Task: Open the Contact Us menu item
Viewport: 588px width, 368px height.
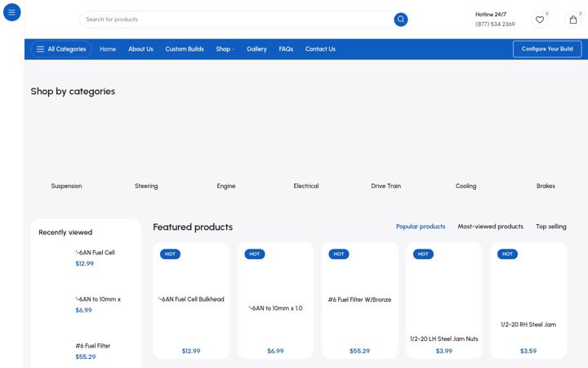Action: [x=320, y=49]
